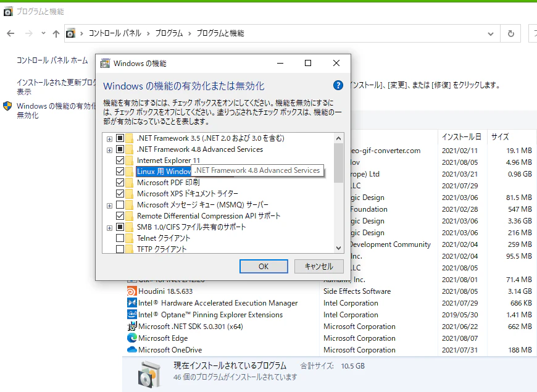Click コントロール パネル breadcrumb segment
This screenshot has height=392, width=537.
click(115, 33)
